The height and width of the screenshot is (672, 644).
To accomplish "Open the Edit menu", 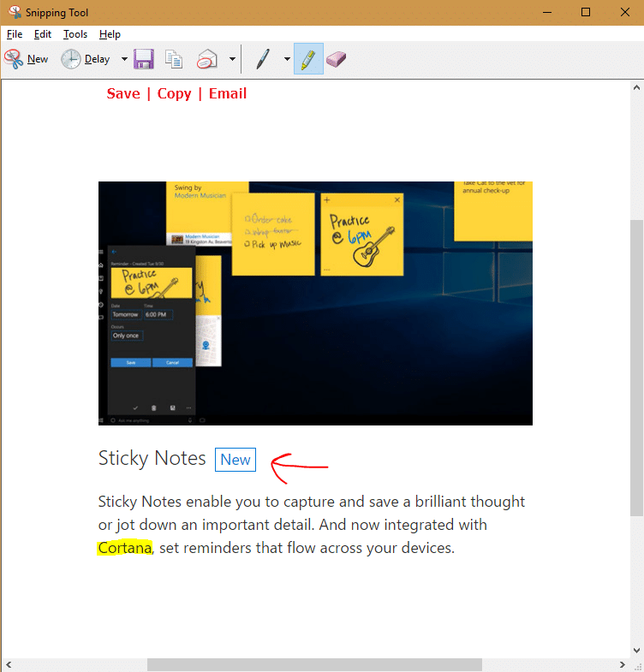I will (43, 34).
